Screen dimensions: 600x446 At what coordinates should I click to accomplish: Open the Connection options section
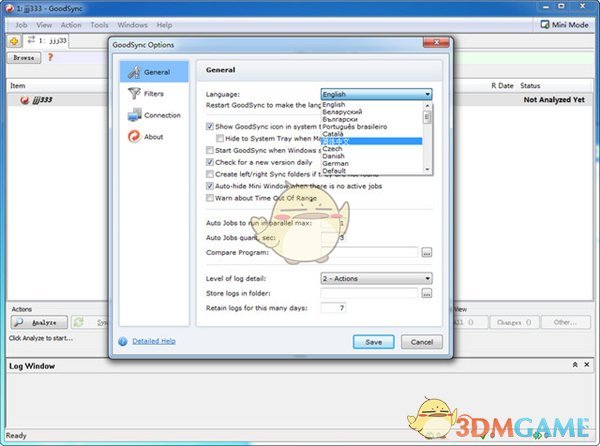pos(154,115)
